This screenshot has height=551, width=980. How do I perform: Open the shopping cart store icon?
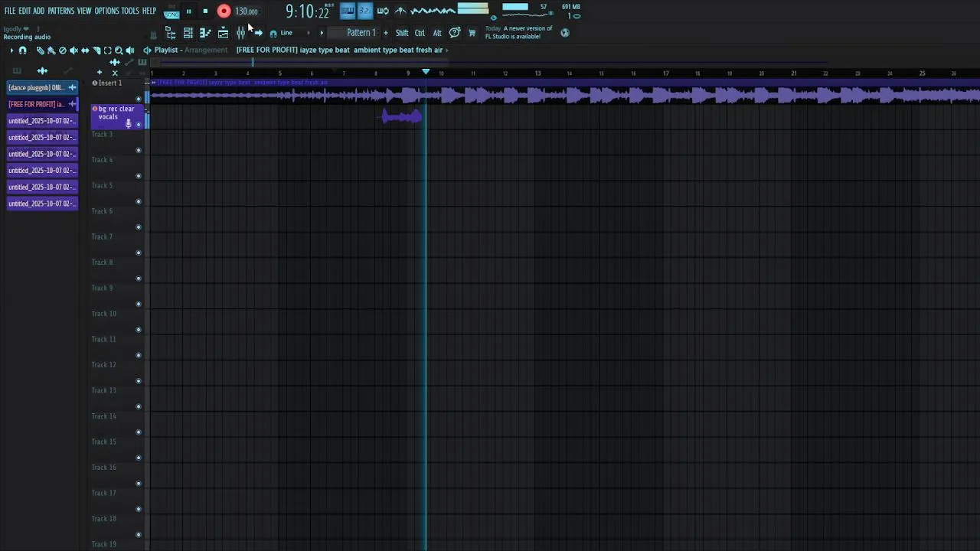coord(472,33)
